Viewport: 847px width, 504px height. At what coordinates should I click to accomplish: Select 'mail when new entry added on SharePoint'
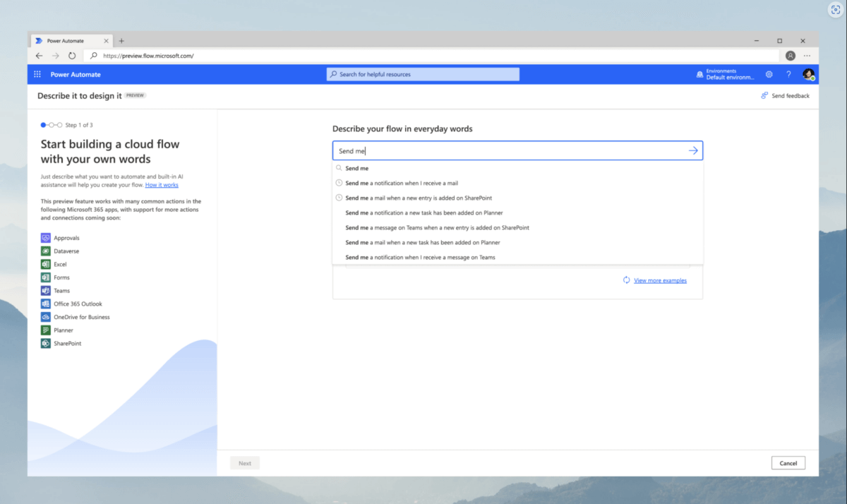point(517,198)
